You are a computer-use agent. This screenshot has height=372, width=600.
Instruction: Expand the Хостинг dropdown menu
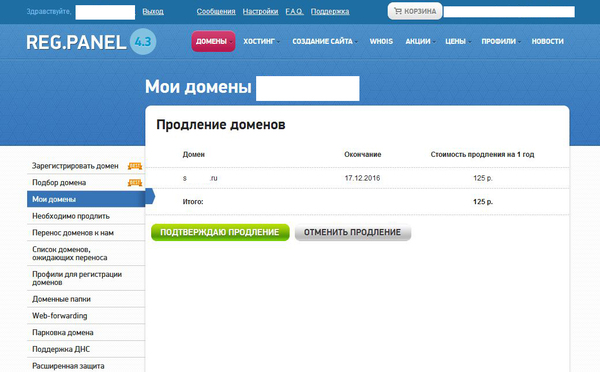(x=261, y=41)
